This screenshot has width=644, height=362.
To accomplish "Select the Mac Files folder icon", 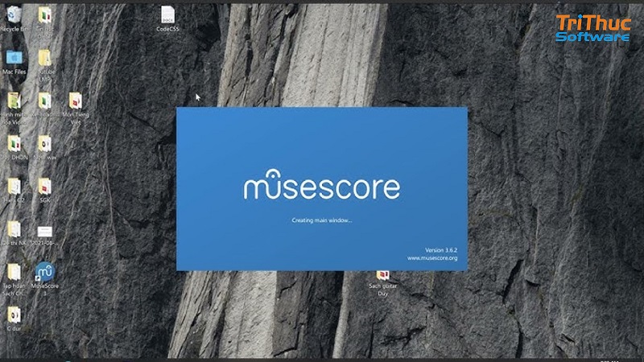I will pos(14,57).
